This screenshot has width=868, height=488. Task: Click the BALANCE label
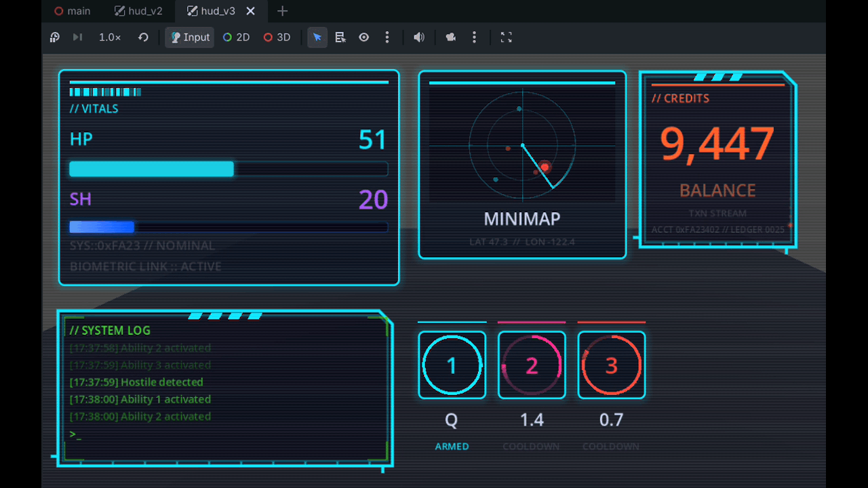(x=717, y=190)
